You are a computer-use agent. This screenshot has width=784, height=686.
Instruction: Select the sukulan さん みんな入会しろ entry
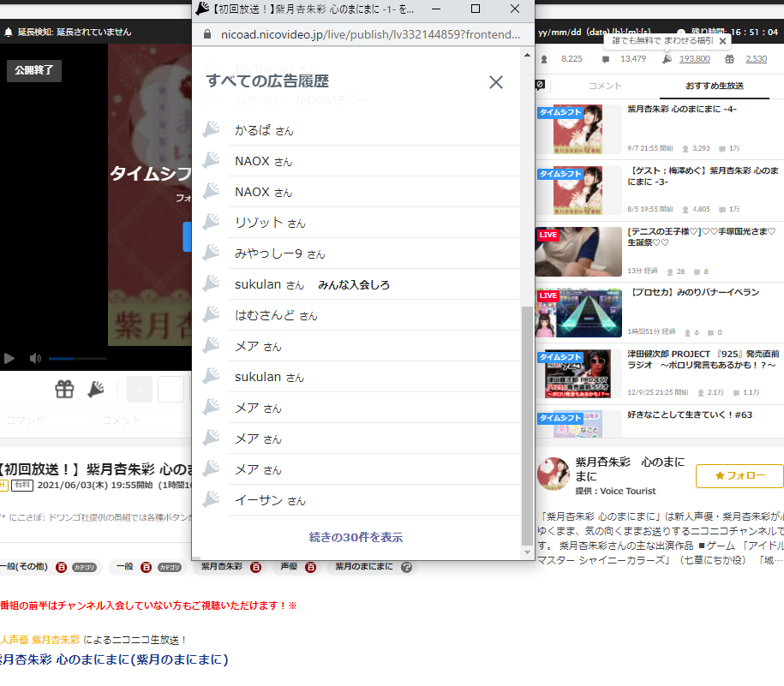[374, 284]
